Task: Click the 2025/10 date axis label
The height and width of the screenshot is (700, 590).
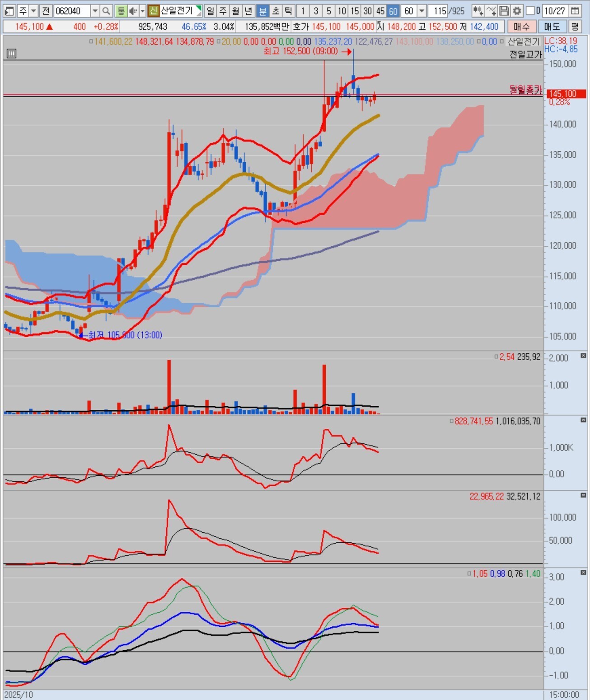Action: pyautogui.click(x=19, y=695)
